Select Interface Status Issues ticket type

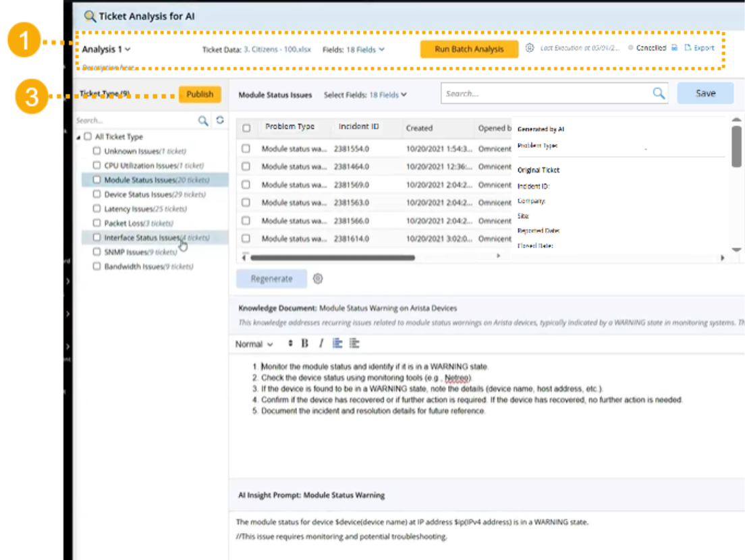pos(157,237)
